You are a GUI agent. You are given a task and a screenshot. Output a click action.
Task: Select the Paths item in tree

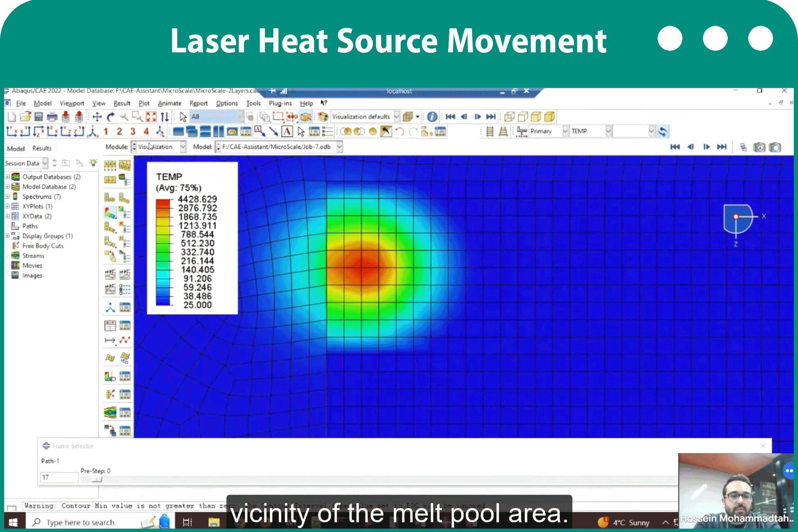[30, 226]
